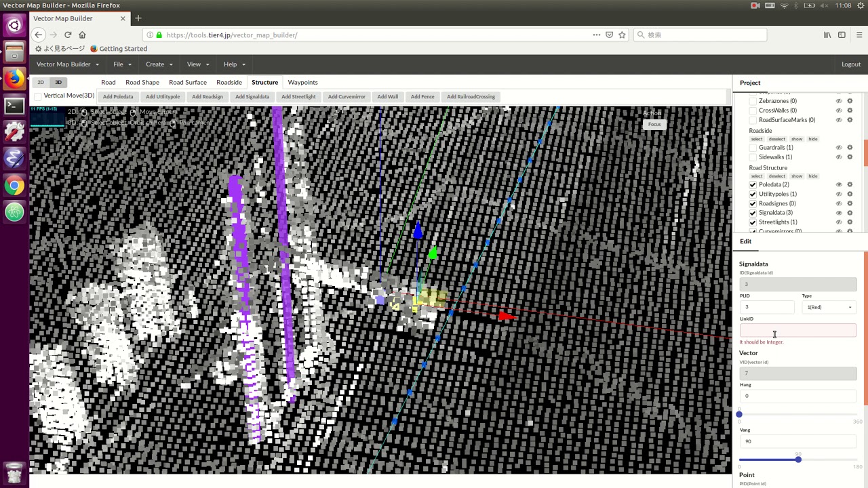868x488 pixels.
Task: Switch to the Roadside tab
Action: pos(229,82)
